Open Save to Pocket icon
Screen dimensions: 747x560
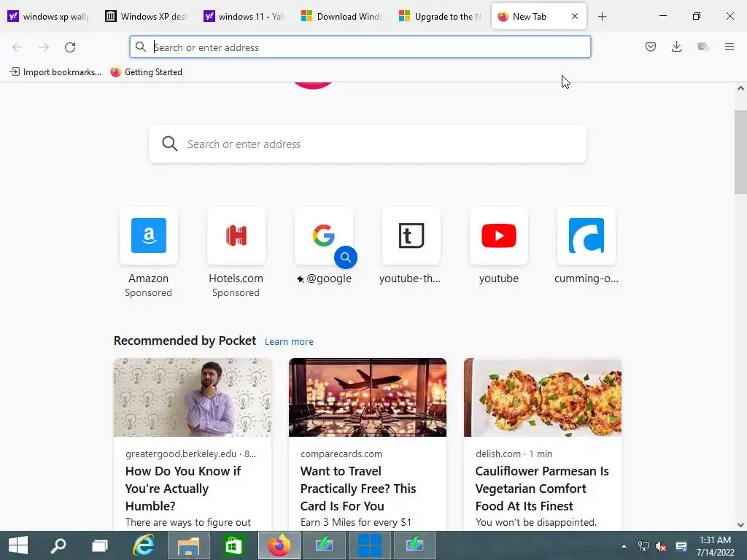pos(651,47)
